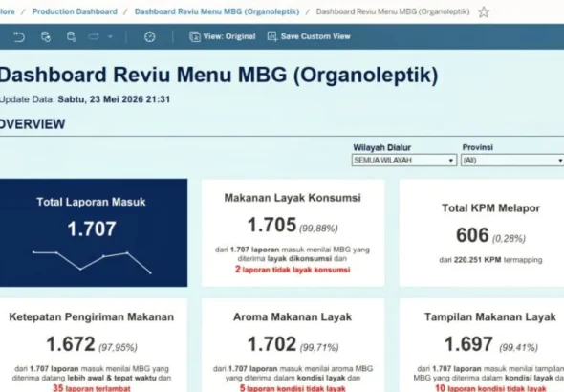The image size is (564, 392).
Task: Click the 1.702 Aroma Makanan Layak value
Action: coord(271,344)
